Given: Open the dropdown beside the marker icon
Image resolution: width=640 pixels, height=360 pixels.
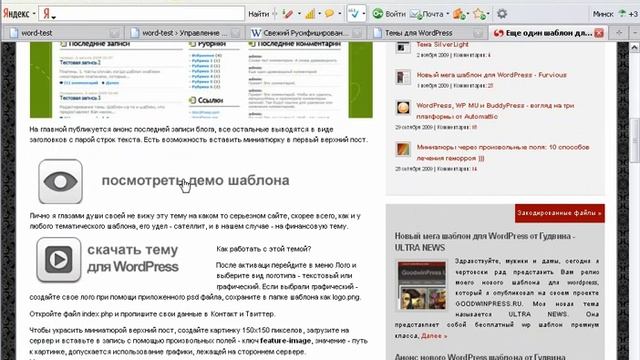Looking at the screenshot, I should [x=299, y=14].
